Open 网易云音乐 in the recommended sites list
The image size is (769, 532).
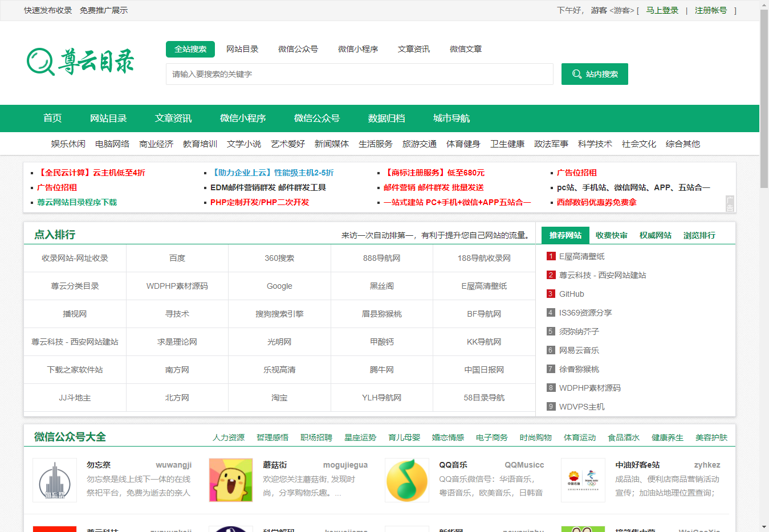579,350
